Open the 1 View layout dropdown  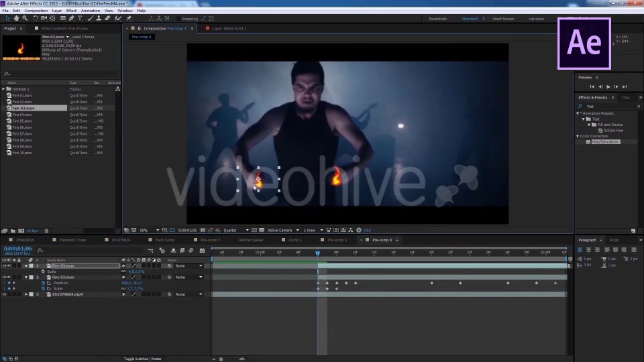coord(313,230)
